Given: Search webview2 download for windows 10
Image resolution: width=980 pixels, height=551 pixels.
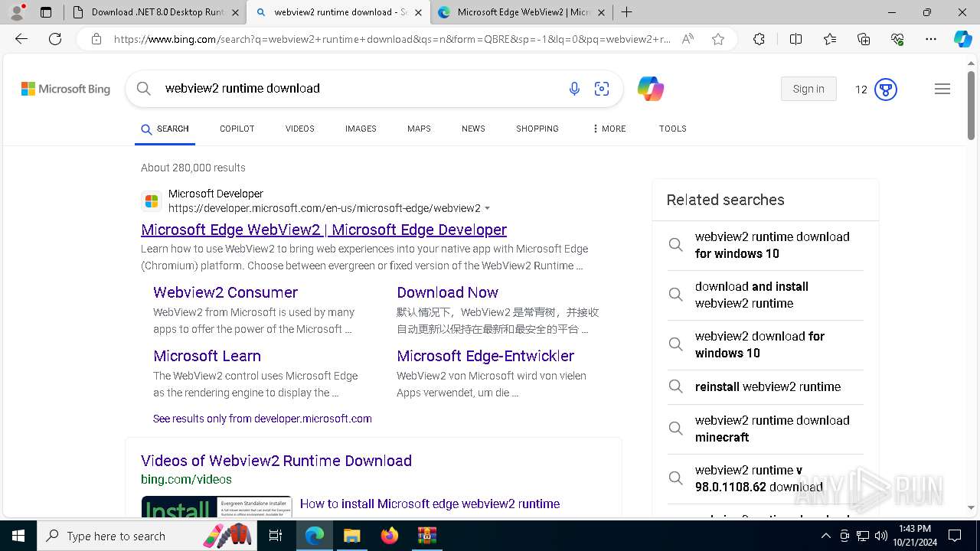Looking at the screenshot, I should tap(766, 344).
